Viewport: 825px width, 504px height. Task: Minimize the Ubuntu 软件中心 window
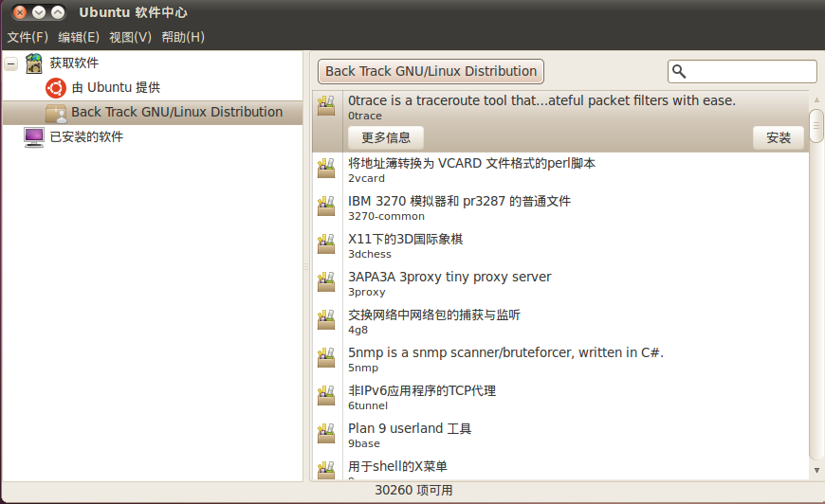(x=39, y=12)
